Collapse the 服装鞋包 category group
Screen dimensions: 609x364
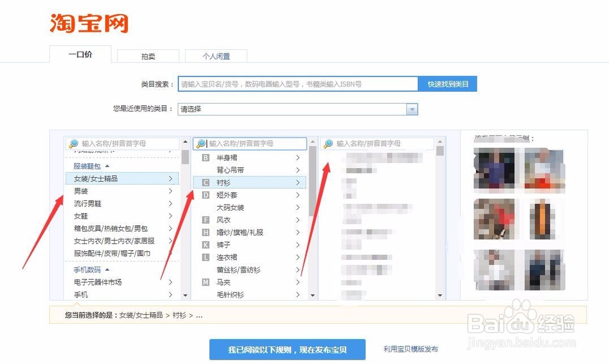click(91, 166)
